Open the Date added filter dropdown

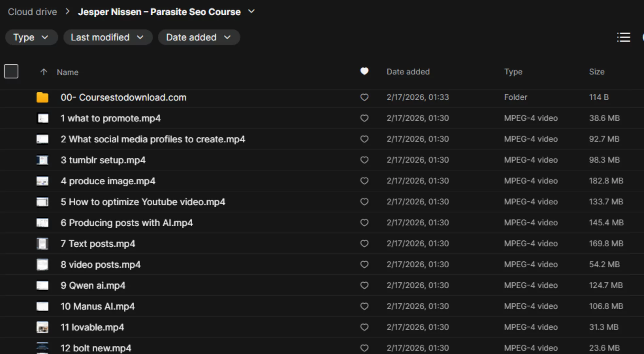[x=199, y=37]
